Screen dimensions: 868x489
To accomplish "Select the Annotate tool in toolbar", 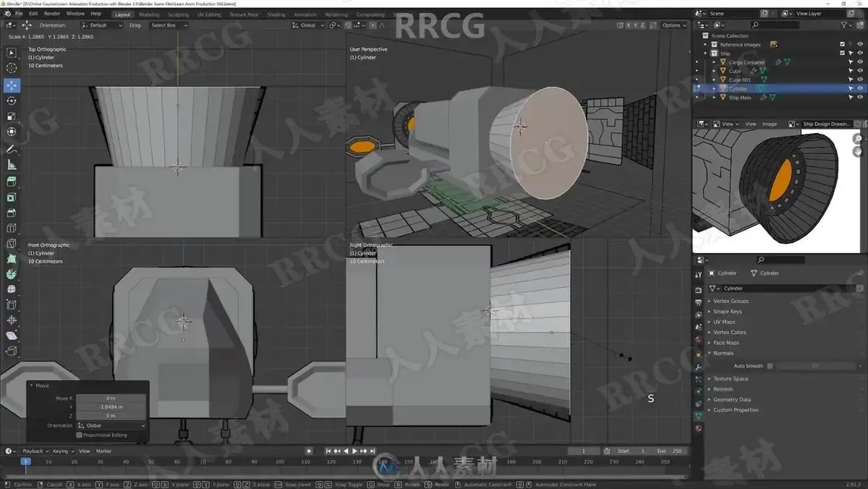I will (12, 150).
